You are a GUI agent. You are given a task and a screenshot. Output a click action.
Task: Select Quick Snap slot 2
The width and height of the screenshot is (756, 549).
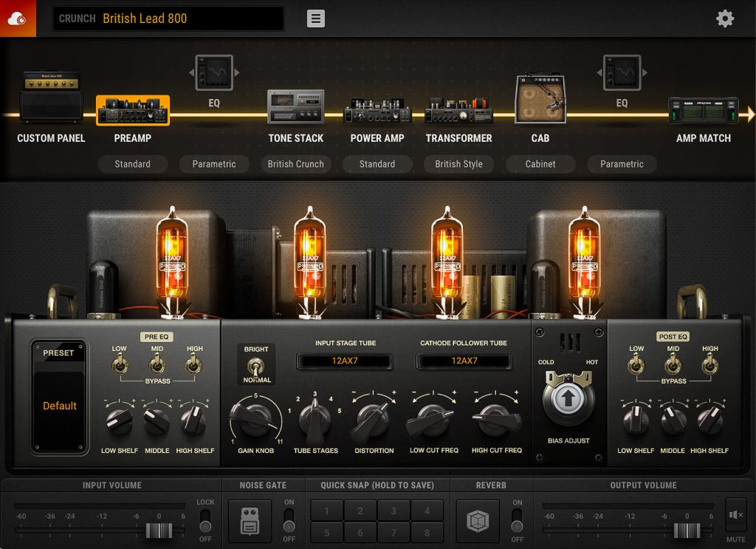(360, 511)
